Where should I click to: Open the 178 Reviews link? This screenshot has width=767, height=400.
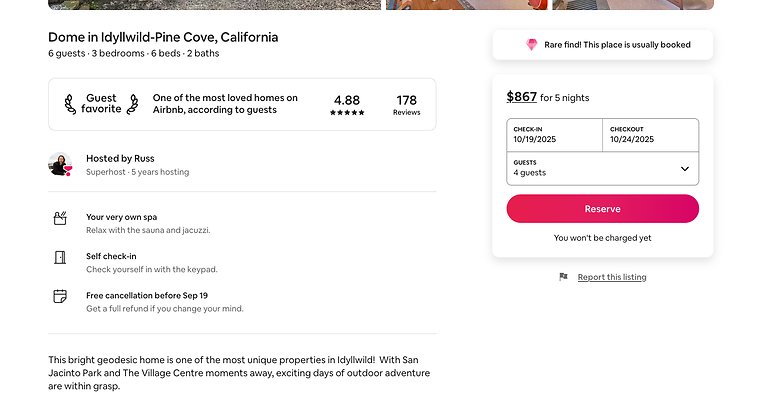click(x=406, y=105)
